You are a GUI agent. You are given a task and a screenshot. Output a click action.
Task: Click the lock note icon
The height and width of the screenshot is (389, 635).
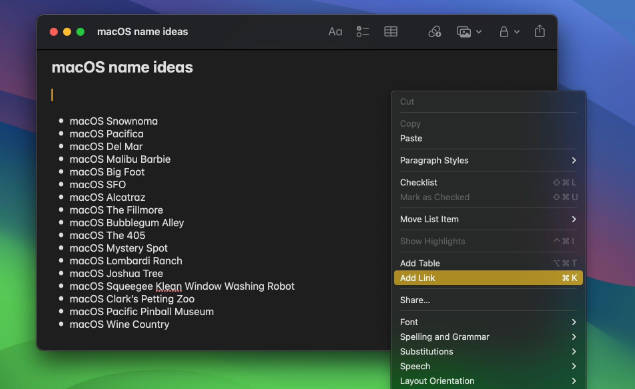[503, 32]
